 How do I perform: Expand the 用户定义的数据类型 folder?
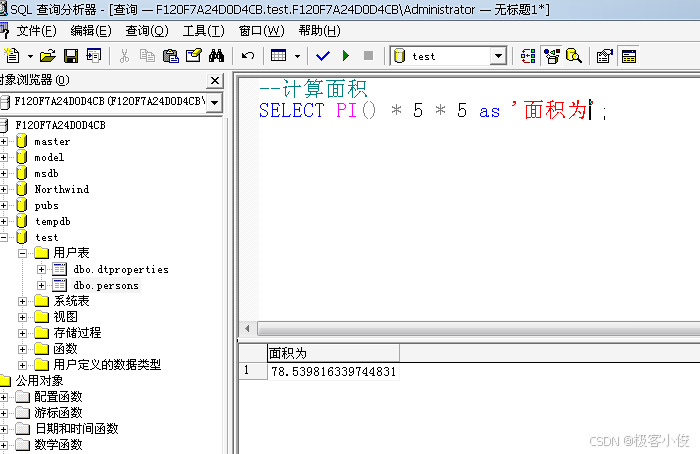click(x=22, y=365)
